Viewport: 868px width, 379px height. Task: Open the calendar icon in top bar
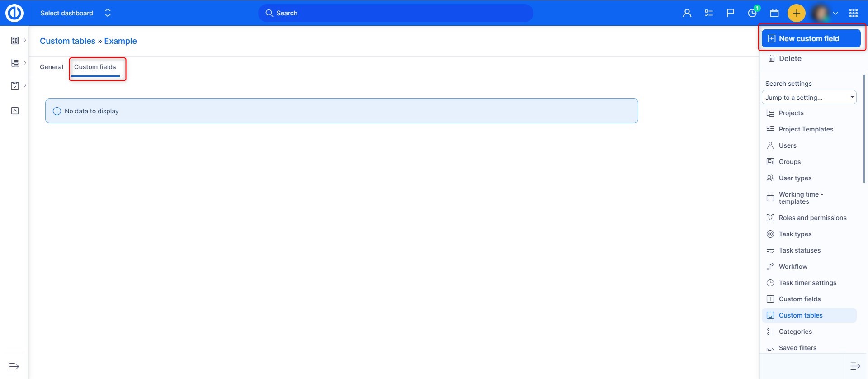coord(774,13)
